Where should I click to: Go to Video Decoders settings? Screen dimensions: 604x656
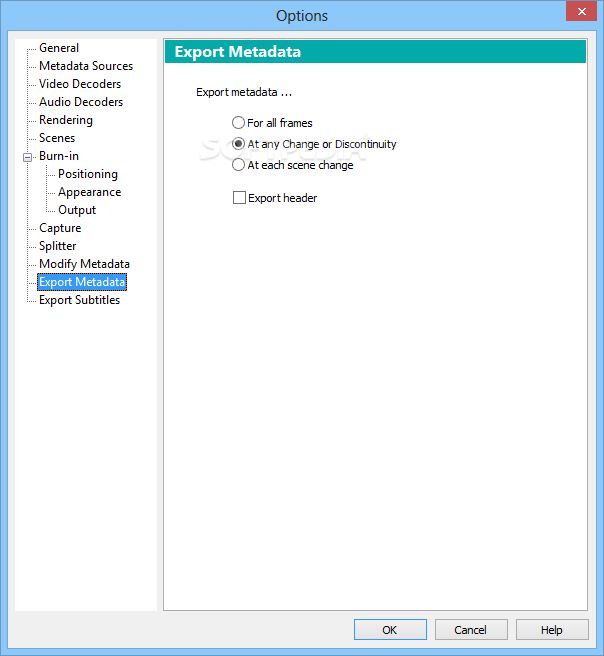point(80,84)
